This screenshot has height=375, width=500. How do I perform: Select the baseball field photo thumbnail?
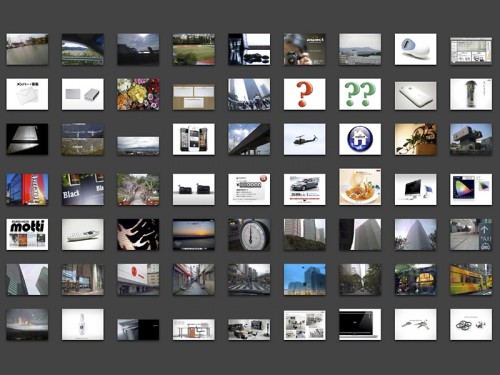tap(194, 49)
